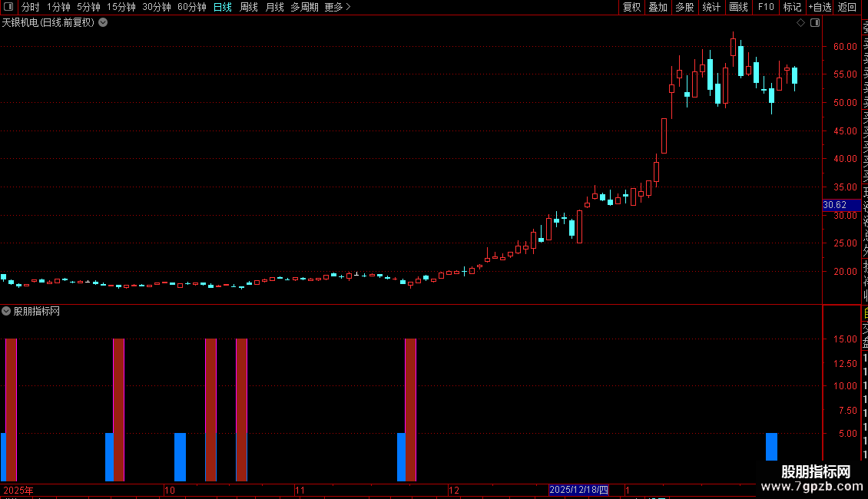Click the panel layout icon at top-left

(8, 7)
